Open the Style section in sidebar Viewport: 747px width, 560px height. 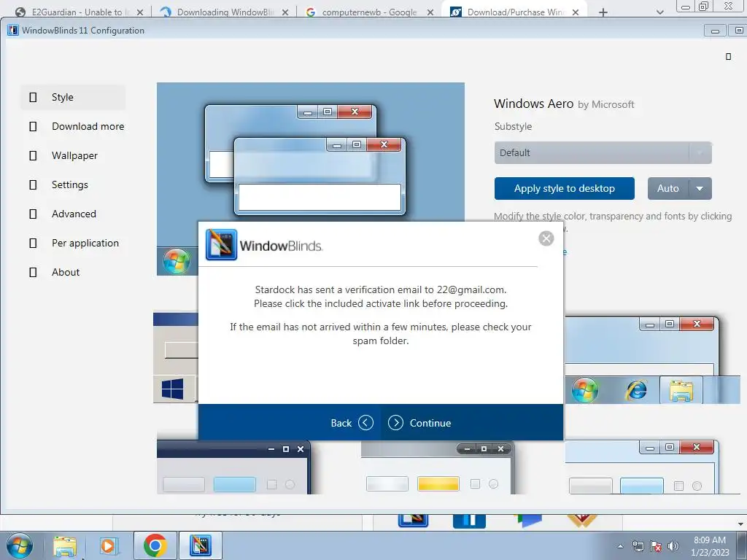[73, 97]
